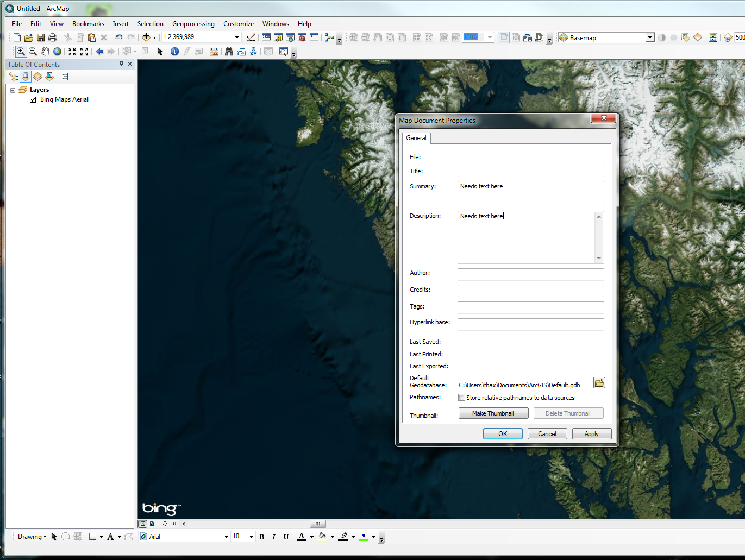Enable Store relative pathnames checkbox
Viewport: 745px width, 560px height.
462,398
